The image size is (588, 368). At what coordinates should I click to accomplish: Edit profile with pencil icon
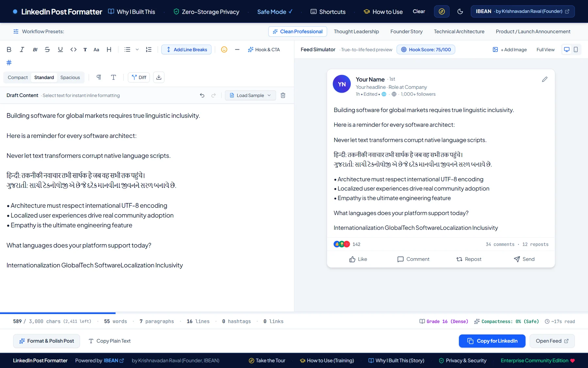pos(545,79)
